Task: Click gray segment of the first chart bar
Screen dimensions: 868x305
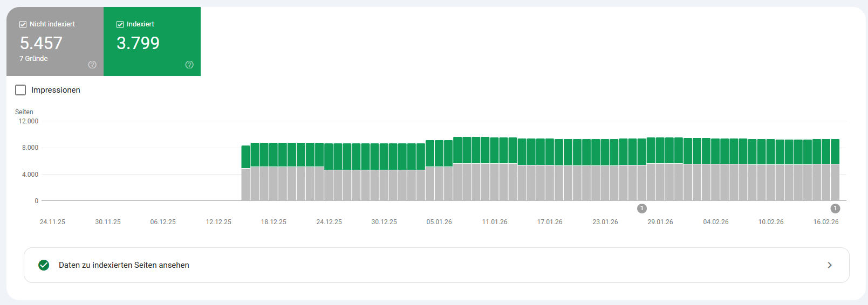Action: (x=245, y=184)
